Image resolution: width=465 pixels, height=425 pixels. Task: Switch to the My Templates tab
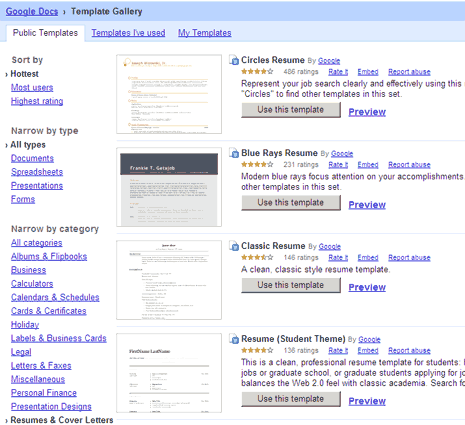tap(204, 33)
